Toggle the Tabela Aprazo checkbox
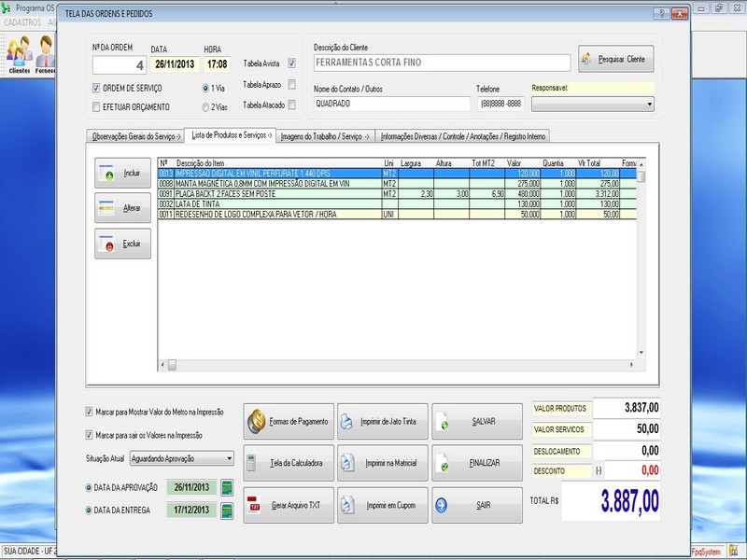Screen dimensions: 747x560 291,85
